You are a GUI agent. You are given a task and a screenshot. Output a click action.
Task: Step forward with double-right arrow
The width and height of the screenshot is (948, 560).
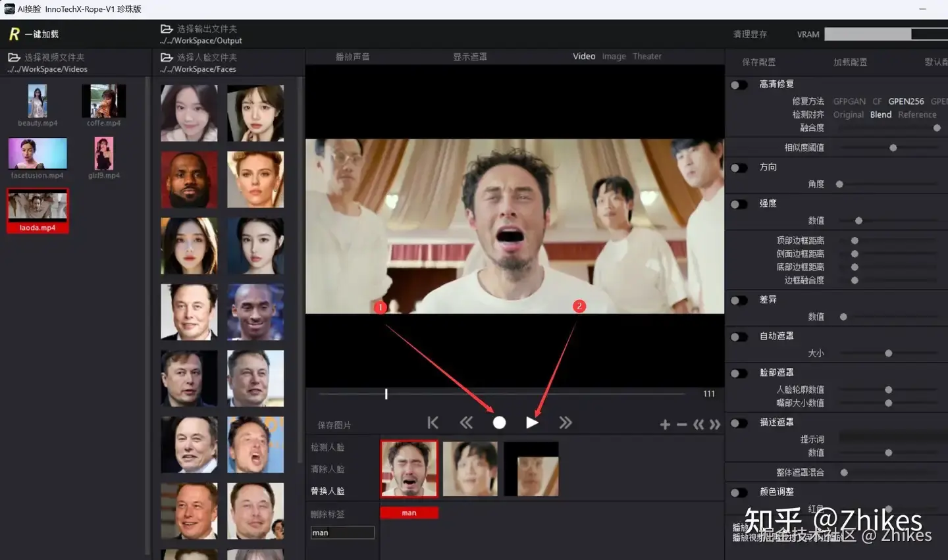(x=566, y=422)
